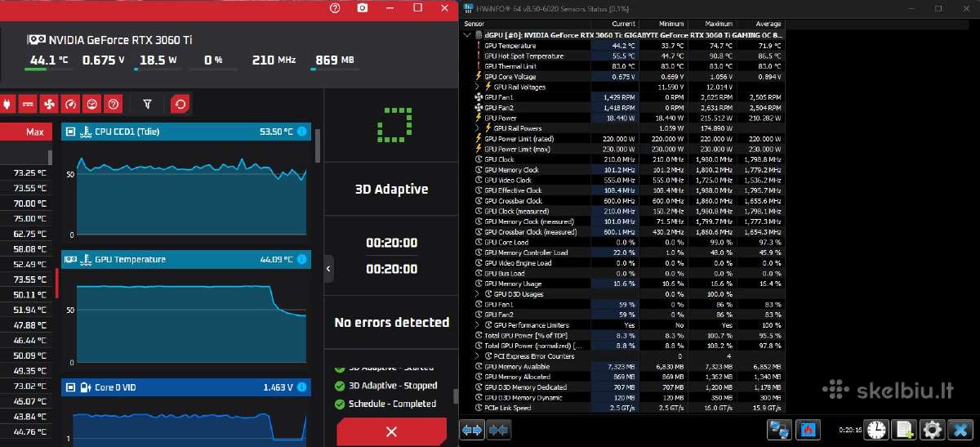The image size is (980, 447).
Task: Select the GPU Thermal Limit row
Action: (625, 66)
